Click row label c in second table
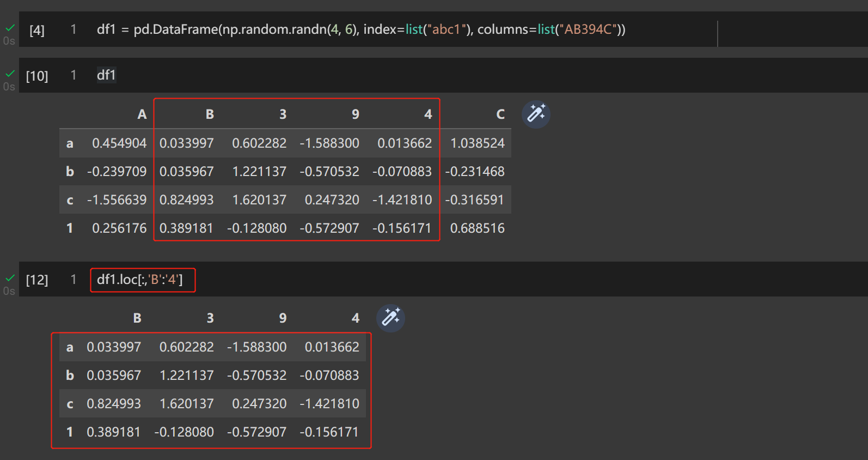 (70, 404)
